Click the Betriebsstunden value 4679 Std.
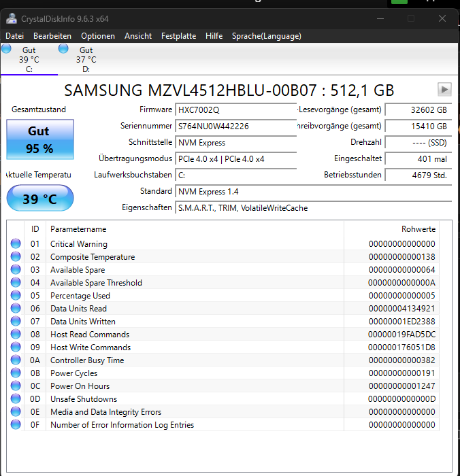Screen dimensions: 460x476 [x=418, y=175]
